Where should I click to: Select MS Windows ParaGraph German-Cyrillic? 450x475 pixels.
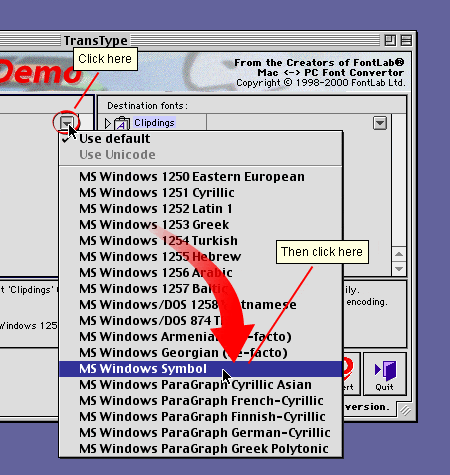point(201,433)
